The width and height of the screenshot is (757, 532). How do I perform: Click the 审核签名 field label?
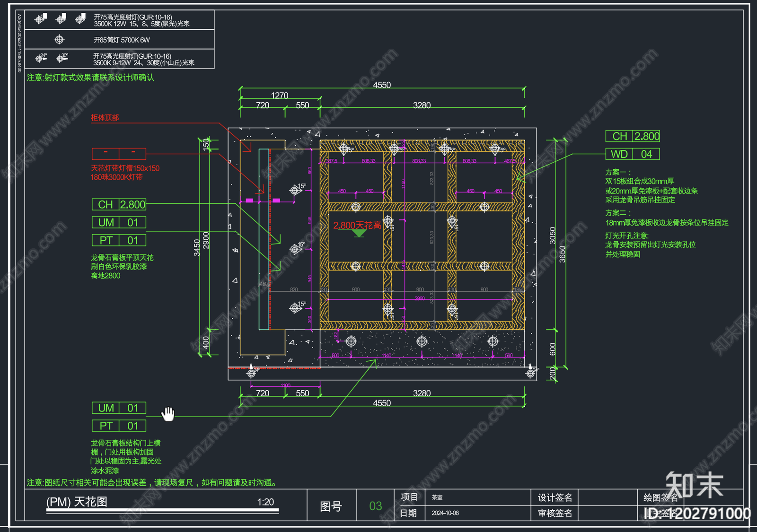[x=555, y=513]
